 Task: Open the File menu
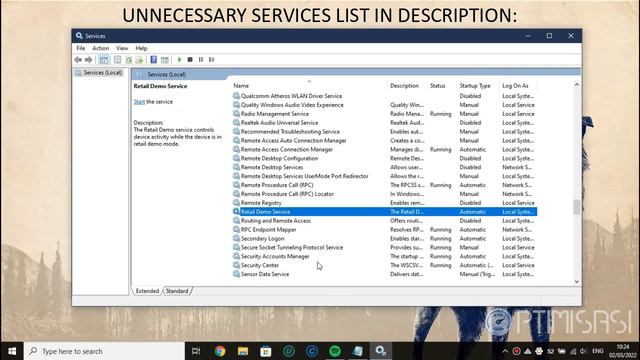[x=81, y=48]
